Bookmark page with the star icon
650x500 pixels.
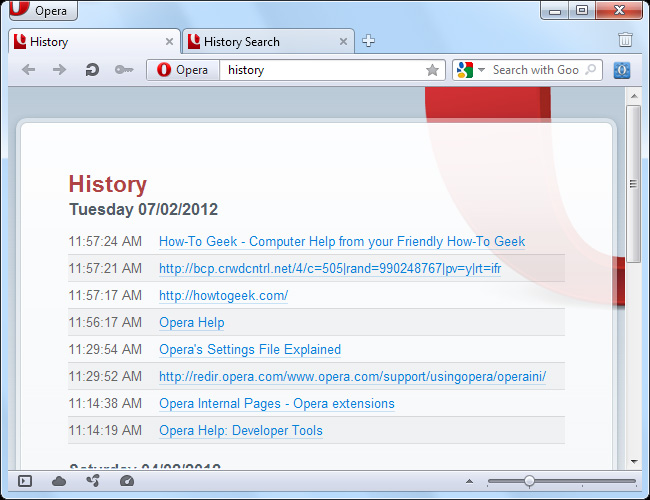pos(432,70)
